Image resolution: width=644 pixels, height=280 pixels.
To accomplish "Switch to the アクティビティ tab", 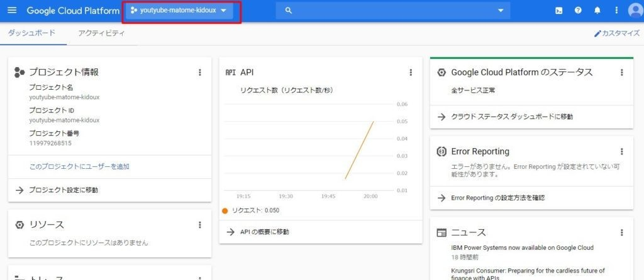I will point(101,33).
